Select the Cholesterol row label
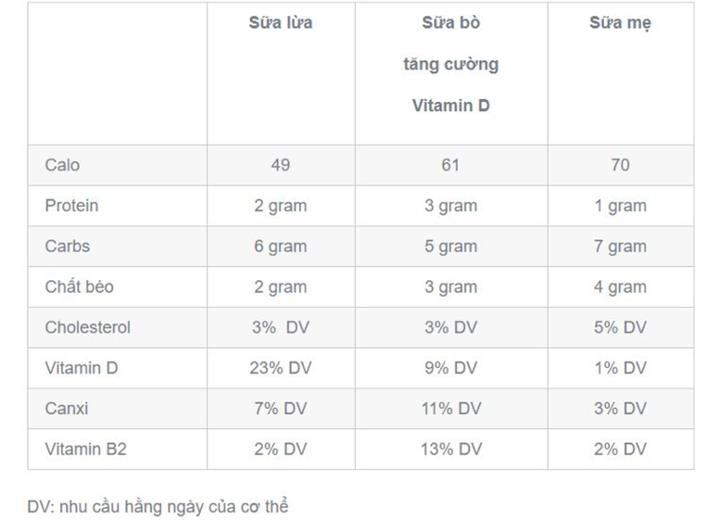 [x=88, y=327]
